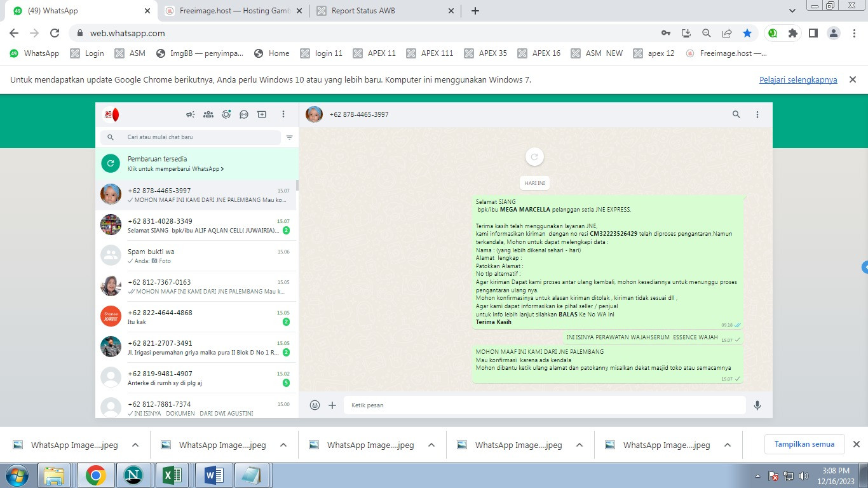Open a new browser tab
Image resolution: width=868 pixels, height=488 pixels.
point(475,11)
